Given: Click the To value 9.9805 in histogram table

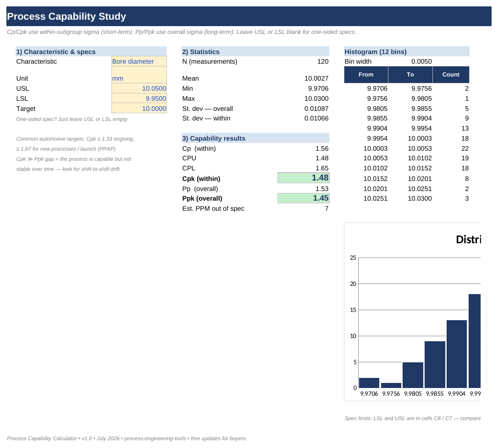Looking at the screenshot, I should [x=421, y=98].
